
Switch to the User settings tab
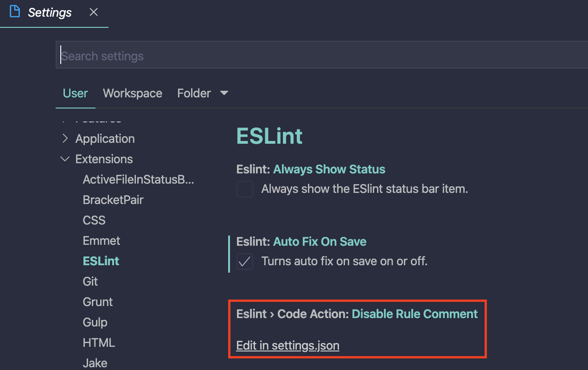(x=75, y=93)
